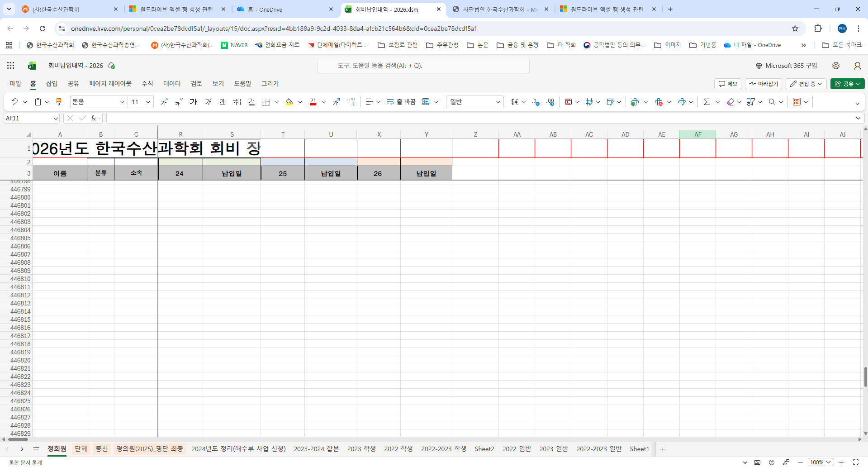Decrease font size with shrink icon

(179, 102)
